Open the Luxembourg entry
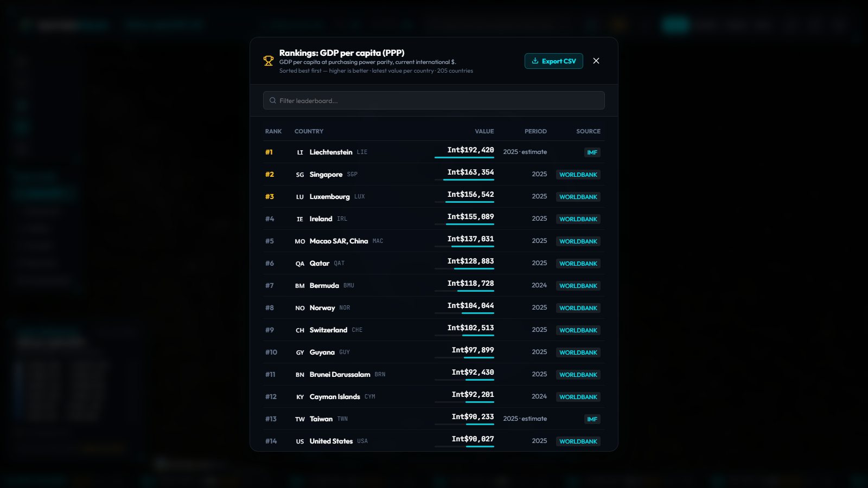The width and height of the screenshot is (868, 488). pos(434,197)
